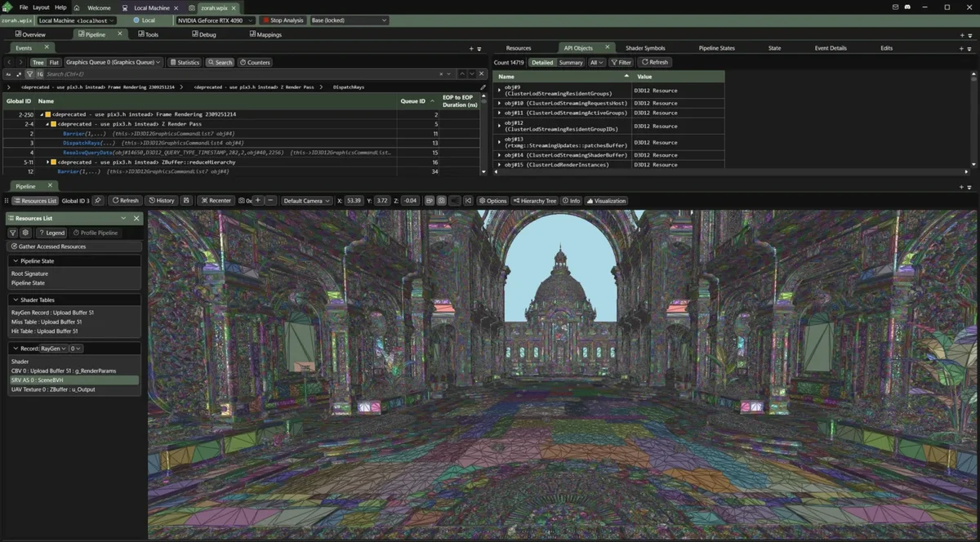Open the NVIDIA GeForce RTX 4090 dropdown
Screen dimensions: 980x542
[216, 20]
